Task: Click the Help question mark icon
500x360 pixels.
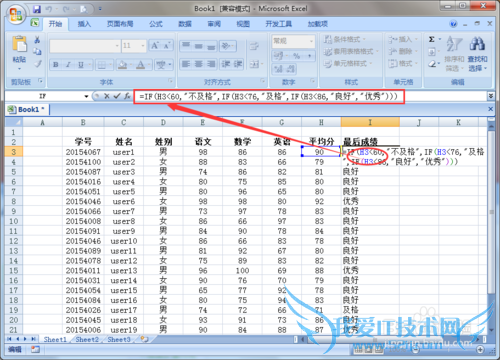Action: (453, 24)
